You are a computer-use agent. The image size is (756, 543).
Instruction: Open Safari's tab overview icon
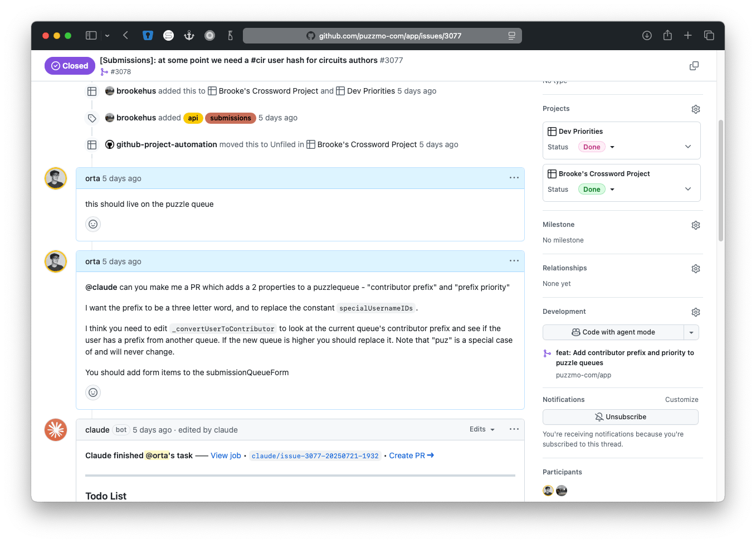point(709,35)
